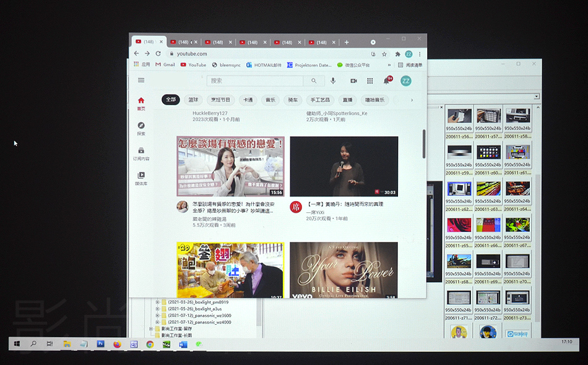Image resolution: width=588 pixels, height=365 pixels.
Task: Bookmark this page with the star icon
Action: coord(384,54)
